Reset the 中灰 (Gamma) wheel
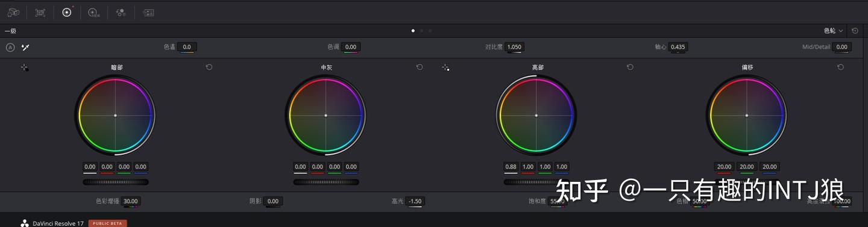Screen dimensions: 868x227 coord(420,67)
